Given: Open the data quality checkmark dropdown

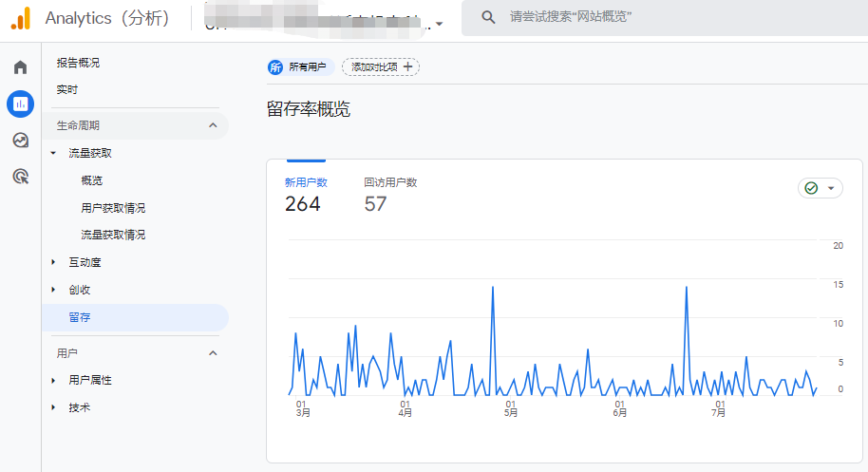Looking at the screenshot, I should [x=821, y=188].
